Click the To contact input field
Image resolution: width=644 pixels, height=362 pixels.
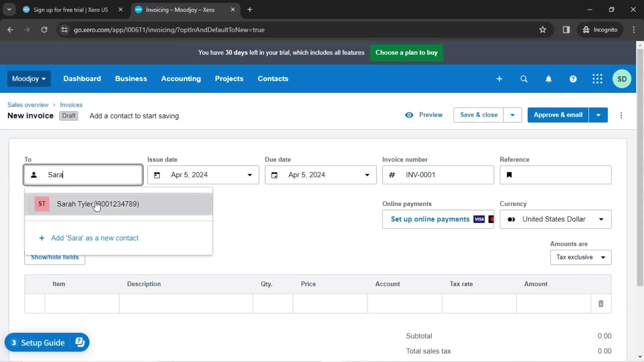83,175
